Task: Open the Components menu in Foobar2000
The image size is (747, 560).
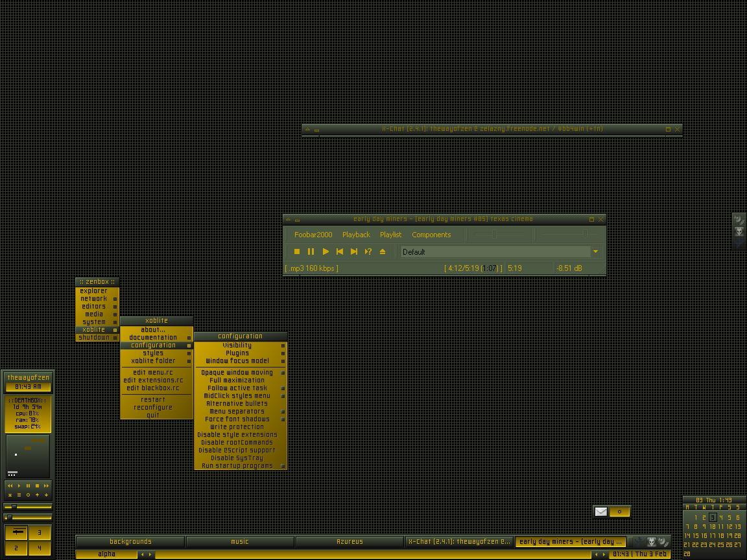Action: pyautogui.click(x=431, y=235)
